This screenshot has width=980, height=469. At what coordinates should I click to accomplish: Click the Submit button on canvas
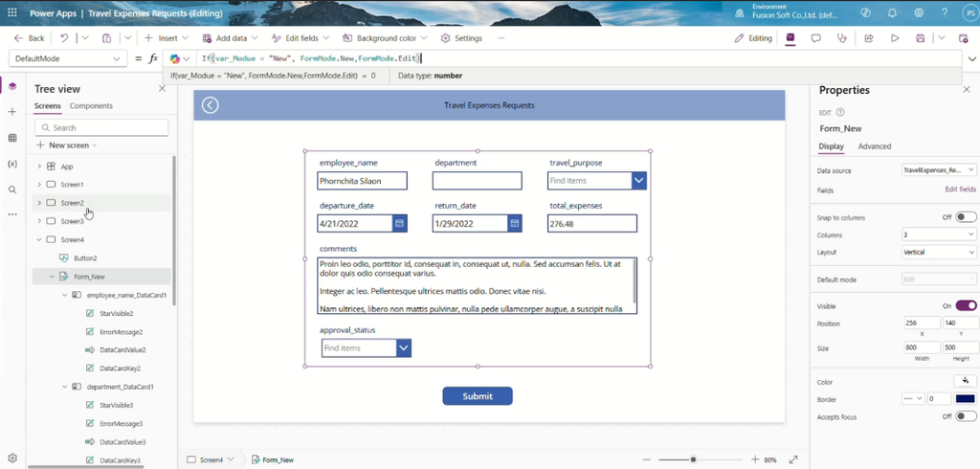(x=478, y=396)
